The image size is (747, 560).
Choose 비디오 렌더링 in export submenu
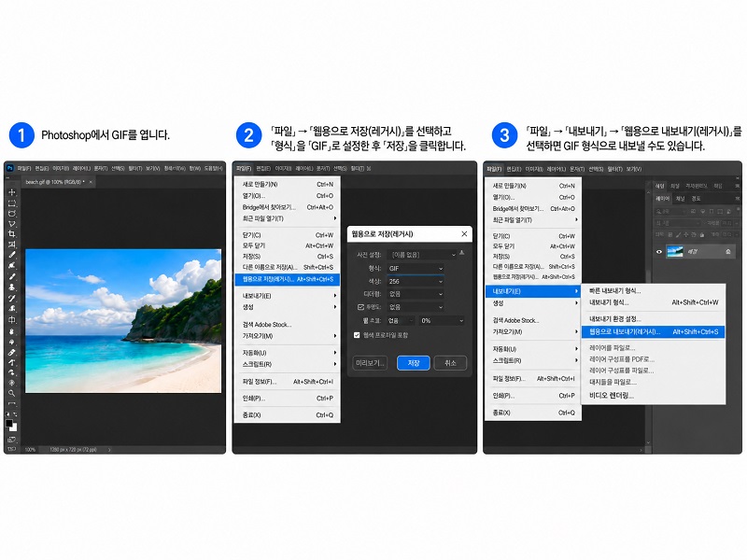[x=653, y=395]
